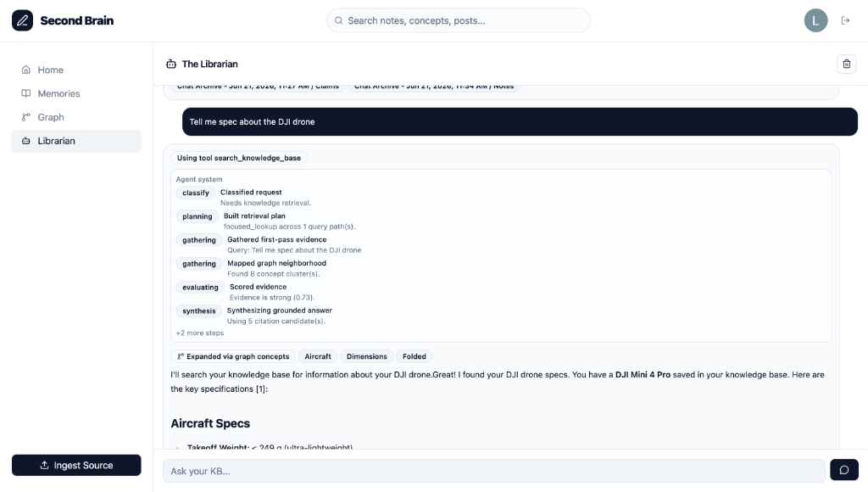Click the bold DJI Mini 4 Pro text
Screen dimensions: 868x492
tap(643, 375)
